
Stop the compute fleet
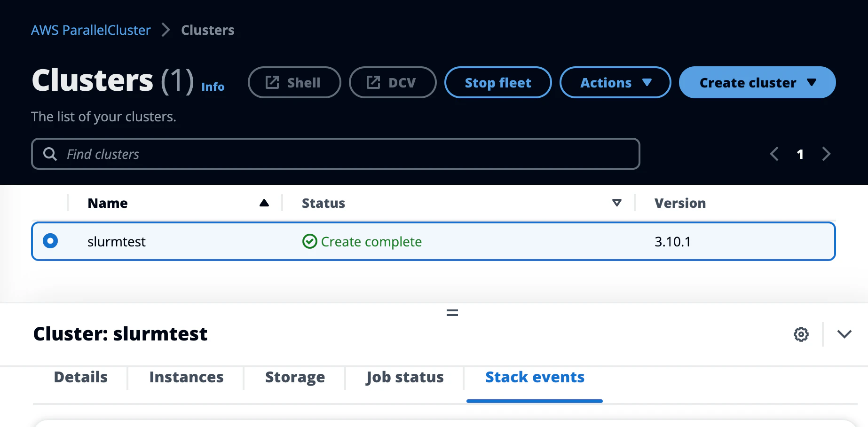pyautogui.click(x=498, y=82)
